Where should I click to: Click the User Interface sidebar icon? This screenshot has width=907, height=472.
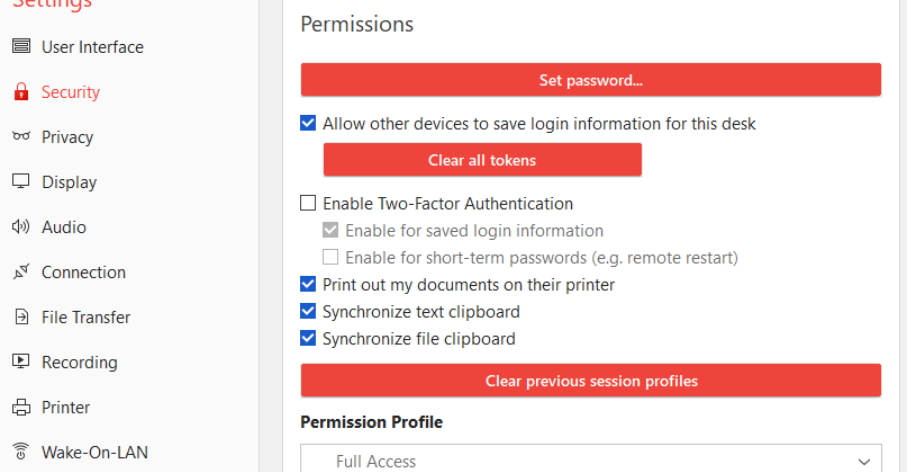coord(21,47)
